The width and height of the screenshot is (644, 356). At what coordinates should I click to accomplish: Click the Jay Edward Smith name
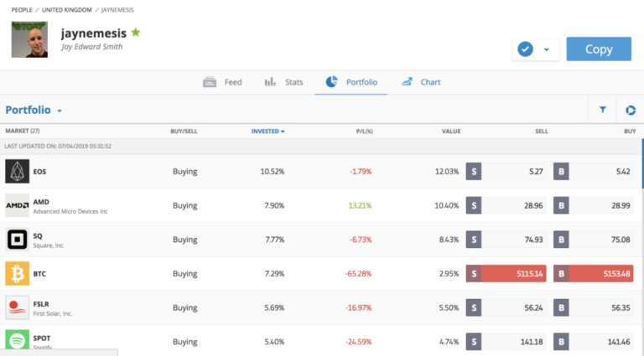coord(92,46)
